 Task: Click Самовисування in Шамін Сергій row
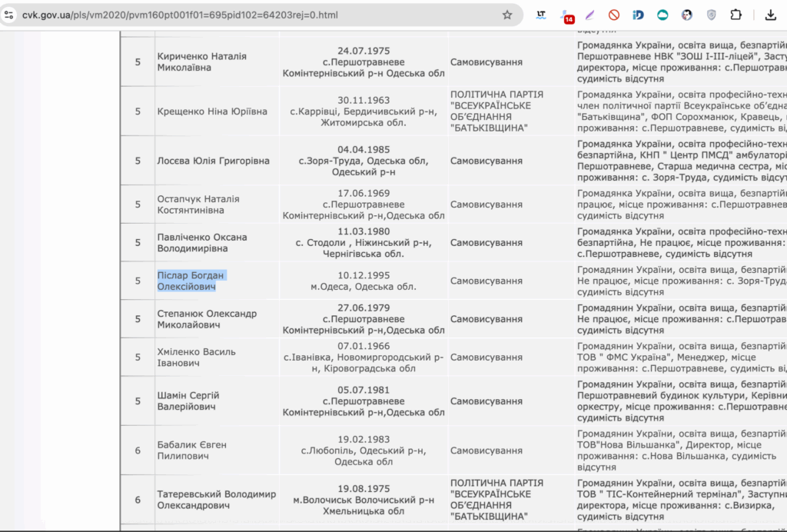point(486,401)
